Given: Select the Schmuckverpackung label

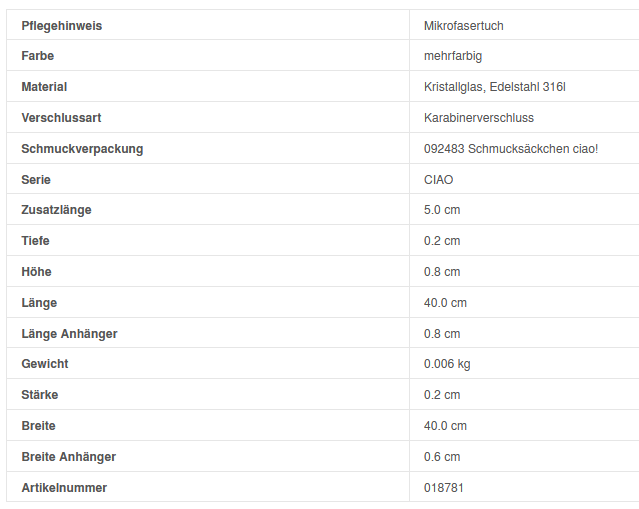Looking at the screenshot, I should tap(82, 149).
